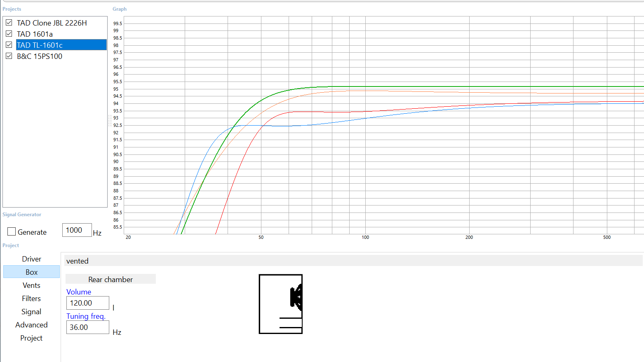
Task: Open the Box tab
Action: click(x=31, y=272)
